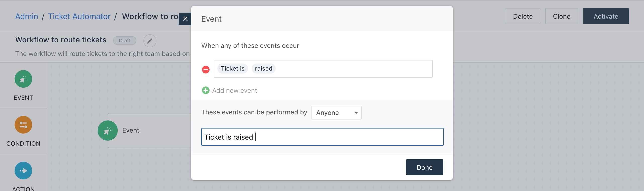The width and height of the screenshot is (644, 191).
Task: Click the 'raised' event tag
Action: [x=263, y=69]
